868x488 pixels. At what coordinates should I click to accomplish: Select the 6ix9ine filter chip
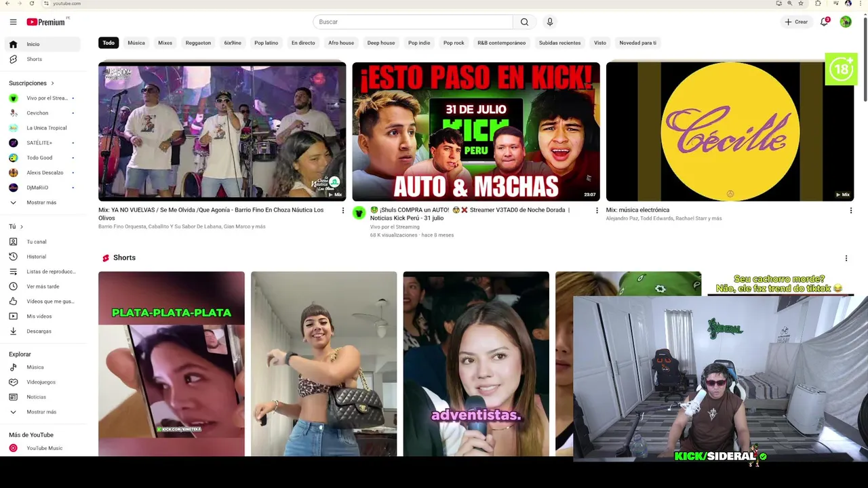pos(233,43)
